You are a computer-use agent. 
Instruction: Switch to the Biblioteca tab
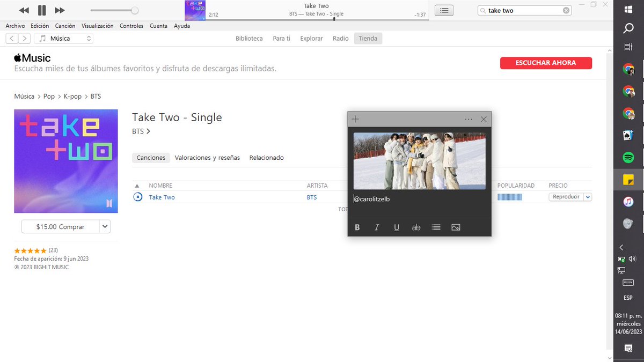pyautogui.click(x=249, y=39)
